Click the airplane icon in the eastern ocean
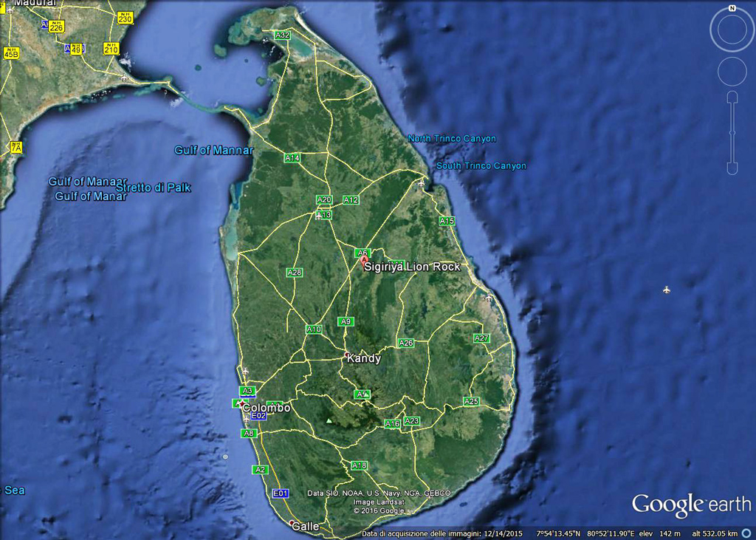The height and width of the screenshot is (540, 756). (666, 290)
